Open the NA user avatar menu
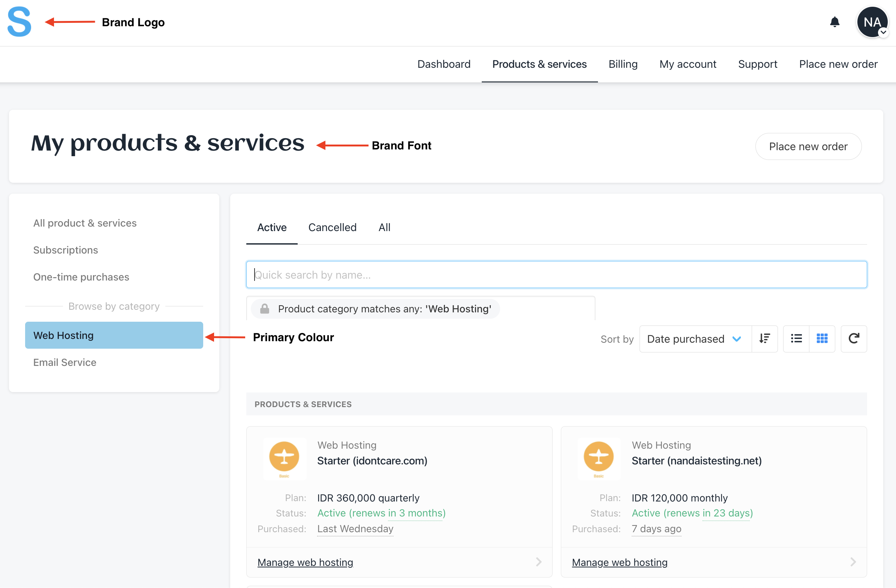 coord(872,22)
